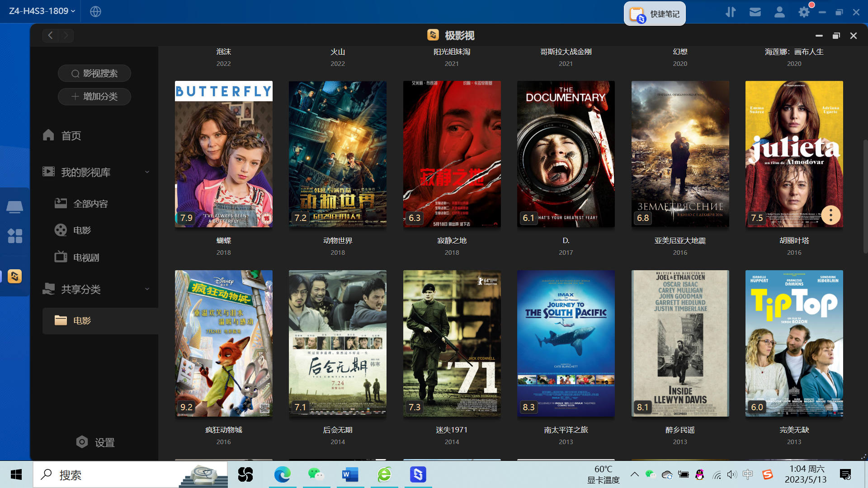868x488 pixels.
Task: Open the 迷失1971 poster
Action: click(452, 343)
